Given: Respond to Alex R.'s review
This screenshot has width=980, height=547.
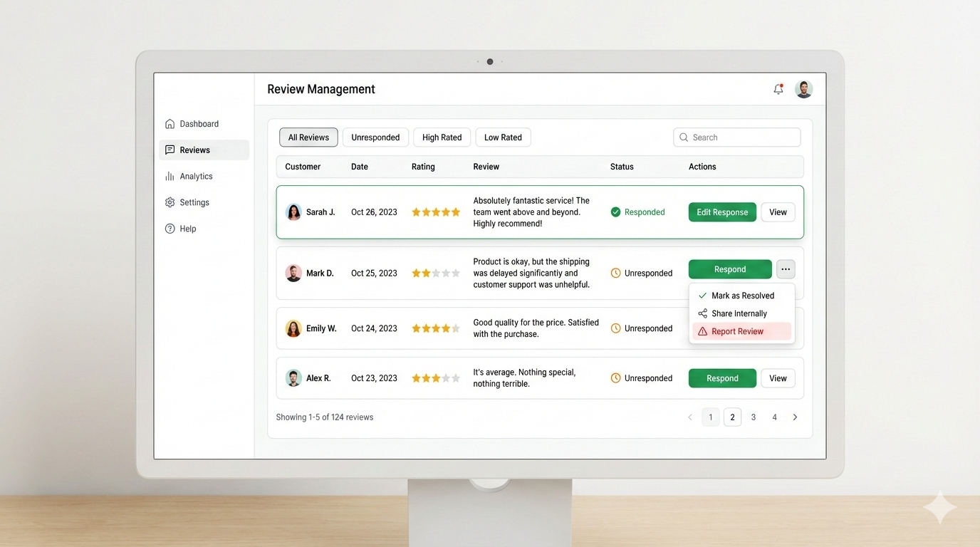Looking at the screenshot, I should (722, 377).
